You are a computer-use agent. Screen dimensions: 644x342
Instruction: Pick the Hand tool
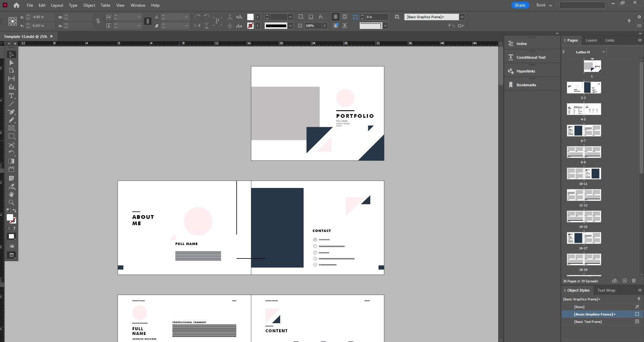(x=11, y=194)
